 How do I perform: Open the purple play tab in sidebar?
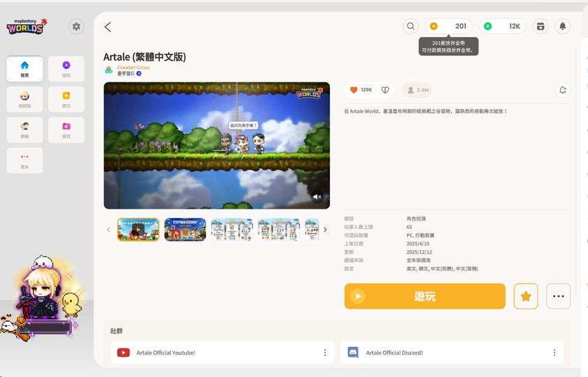66,68
